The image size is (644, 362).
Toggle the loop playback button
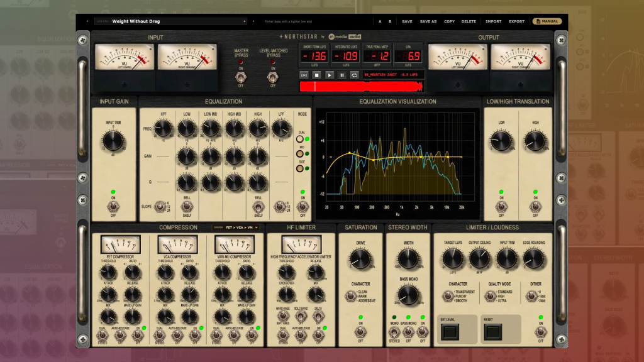click(x=354, y=75)
